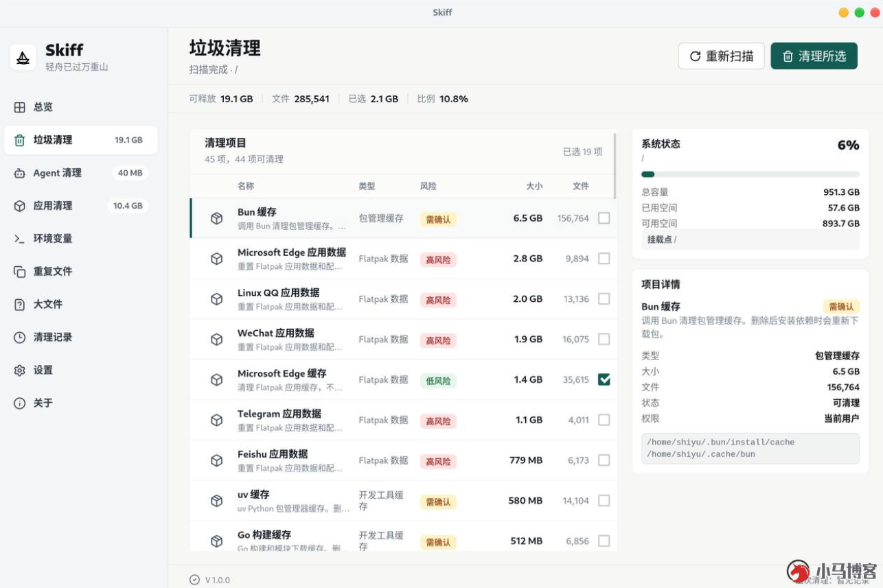Open the 重复文件 page
Image resolution: width=883 pixels, height=588 pixels.
coord(81,272)
